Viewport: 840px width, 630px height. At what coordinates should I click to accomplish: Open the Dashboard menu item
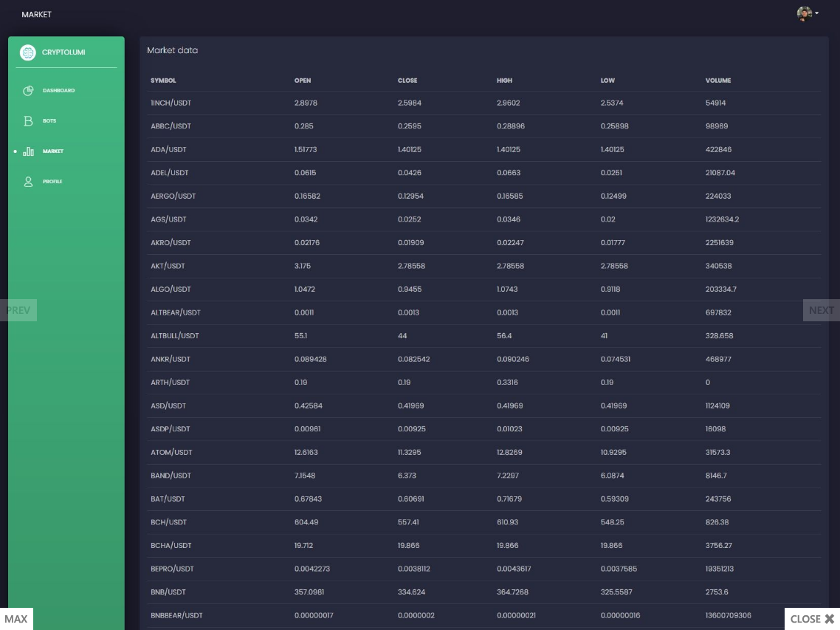click(x=58, y=91)
